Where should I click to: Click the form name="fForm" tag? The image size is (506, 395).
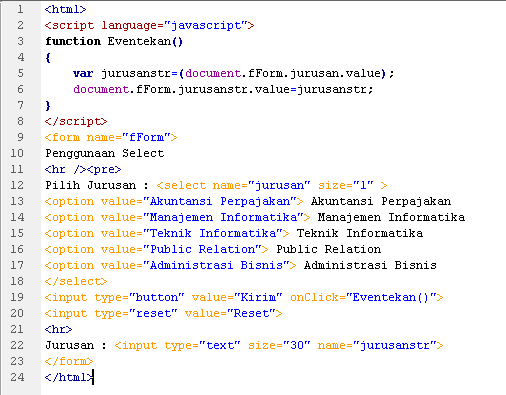tap(111, 137)
